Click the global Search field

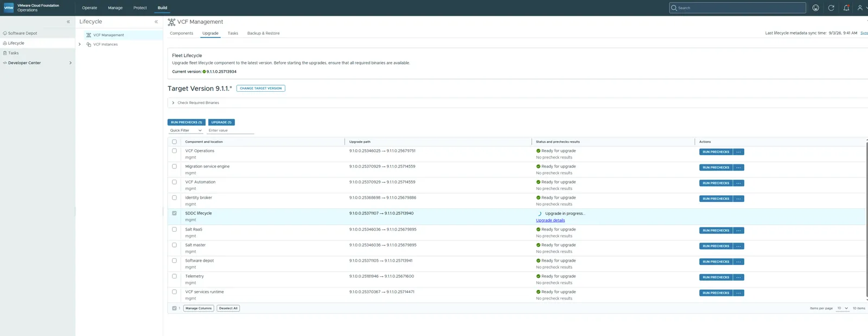click(738, 8)
